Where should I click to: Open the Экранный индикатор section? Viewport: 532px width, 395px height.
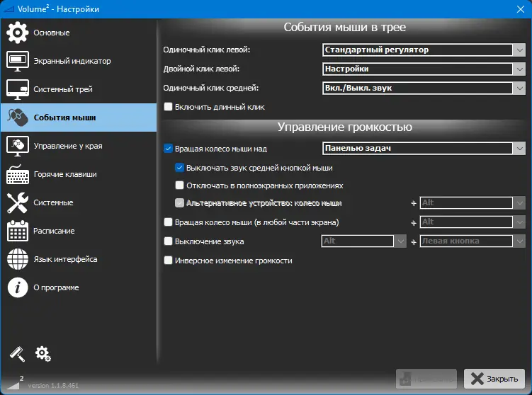point(79,61)
